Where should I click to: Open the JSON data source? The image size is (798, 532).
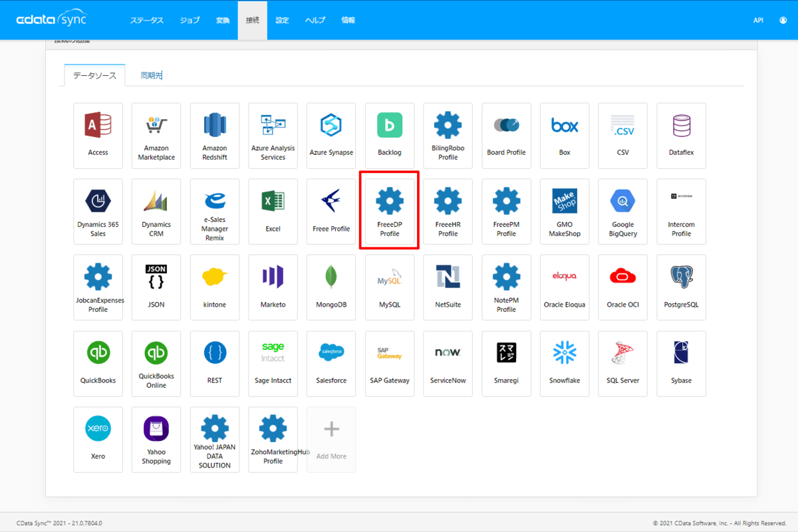pos(156,287)
